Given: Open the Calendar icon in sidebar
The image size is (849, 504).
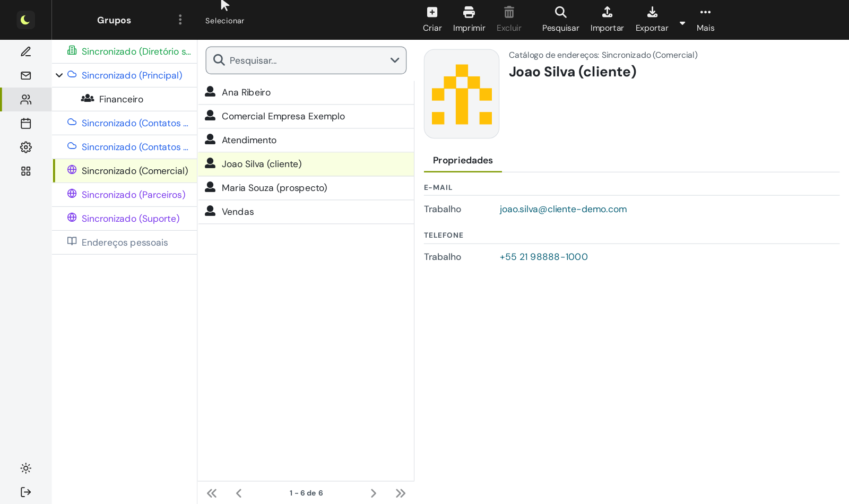Looking at the screenshot, I should pos(25,123).
